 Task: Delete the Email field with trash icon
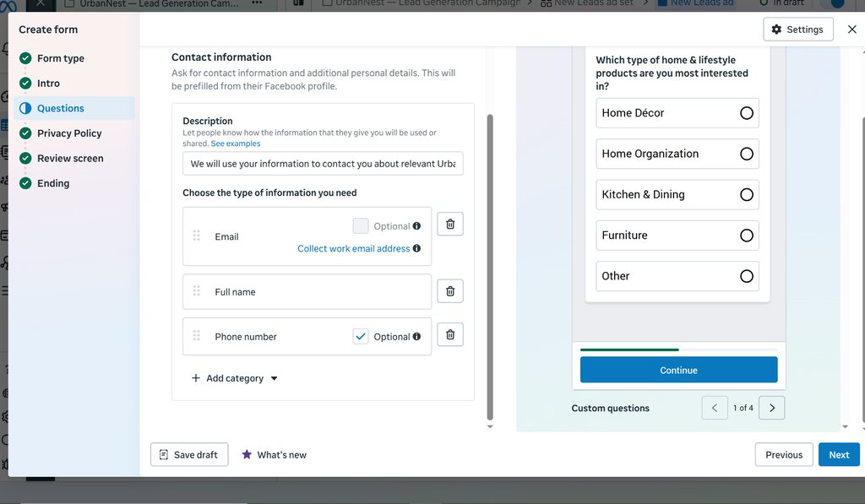tap(450, 224)
